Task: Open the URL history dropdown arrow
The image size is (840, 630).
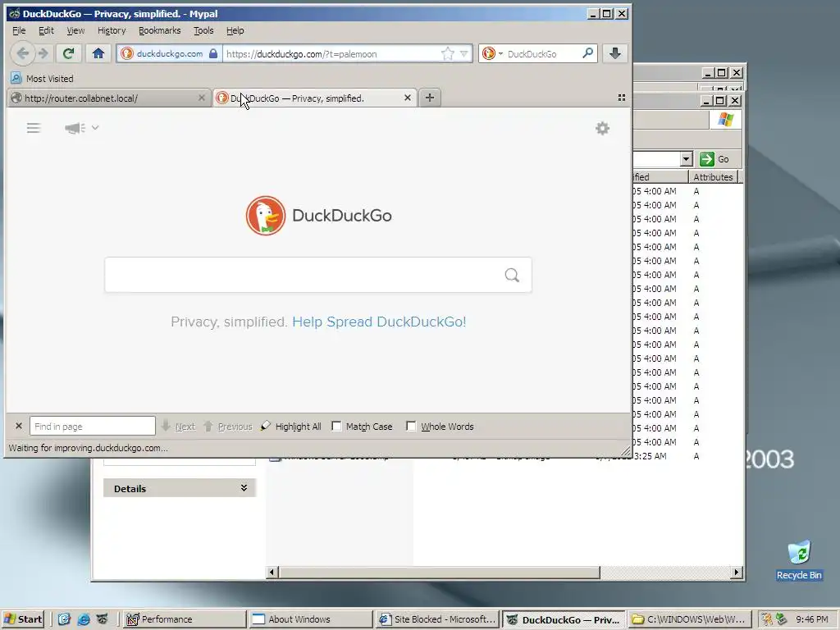Action: click(464, 53)
